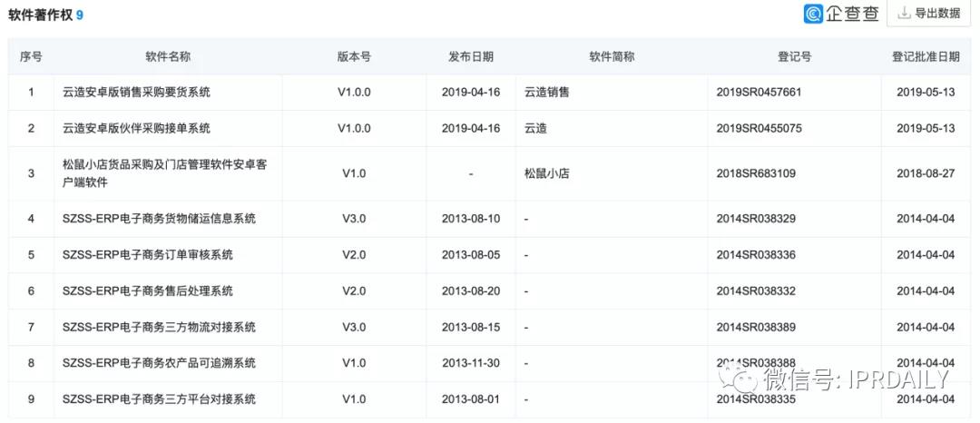The height and width of the screenshot is (423, 980).
Task: Click registration number 2014SR038332
Action: 756,291
